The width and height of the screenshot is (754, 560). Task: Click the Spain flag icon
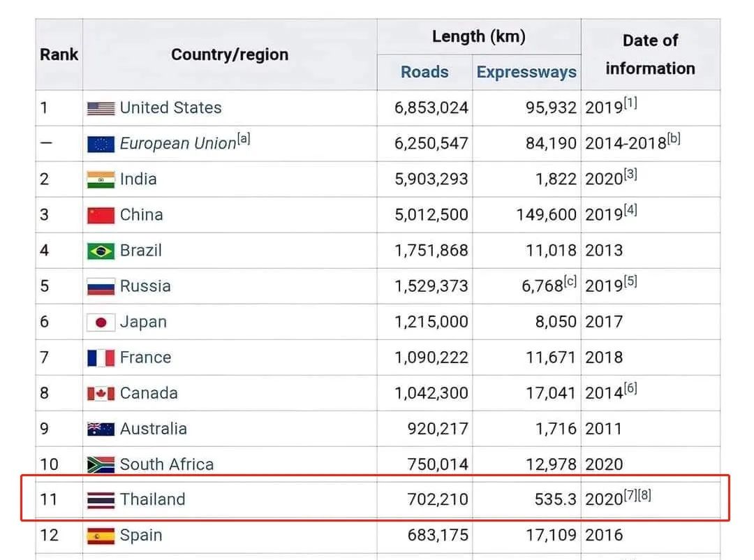[101, 536]
